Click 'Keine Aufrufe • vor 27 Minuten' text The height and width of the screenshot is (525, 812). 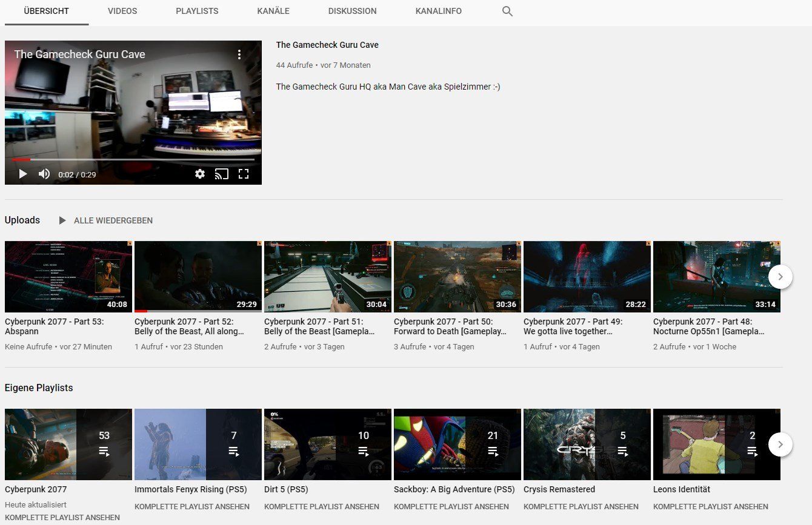point(58,347)
